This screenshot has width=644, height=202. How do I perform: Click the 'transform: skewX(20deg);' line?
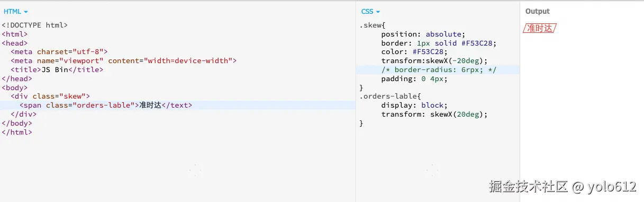[434, 114]
